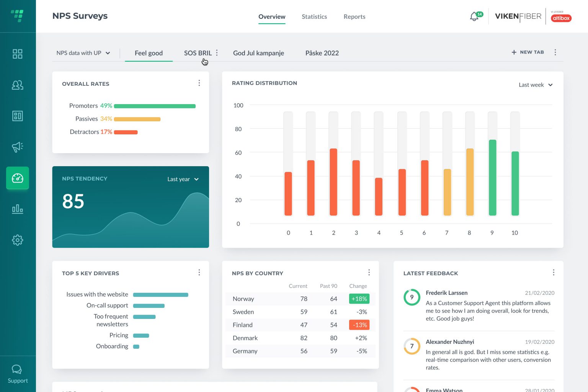Screen dimensions: 588x392
Task: Click the speedometer NPS sidebar icon
Action: pyautogui.click(x=18, y=178)
